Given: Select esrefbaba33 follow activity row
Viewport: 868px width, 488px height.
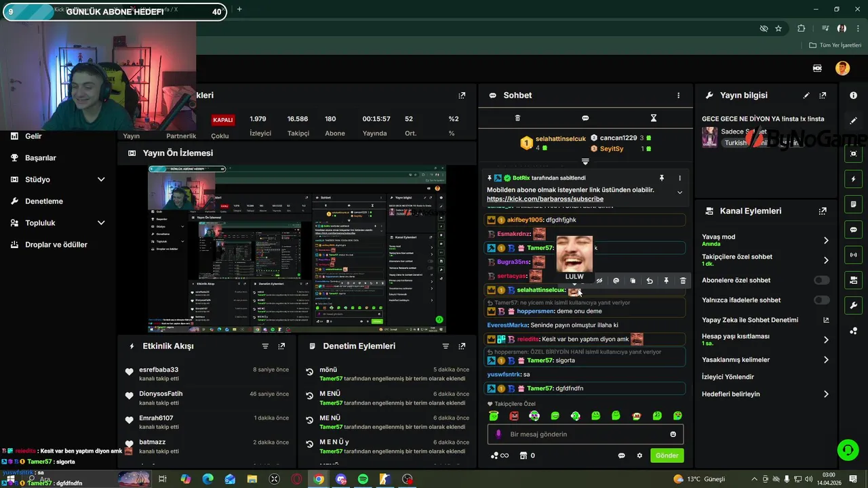Looking at the screenshot, I should click(207, 374).
